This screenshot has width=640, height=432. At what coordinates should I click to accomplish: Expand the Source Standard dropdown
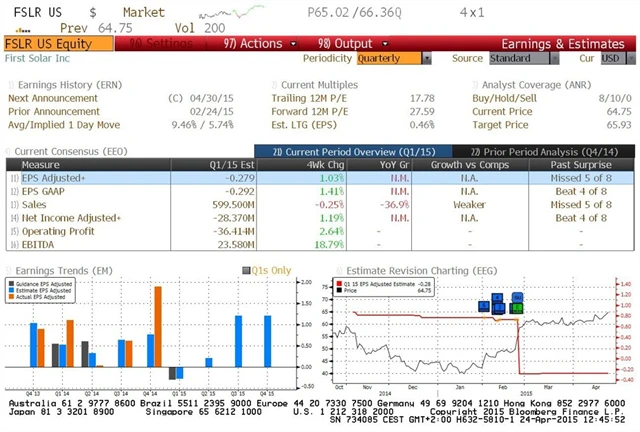pos(523,58)
